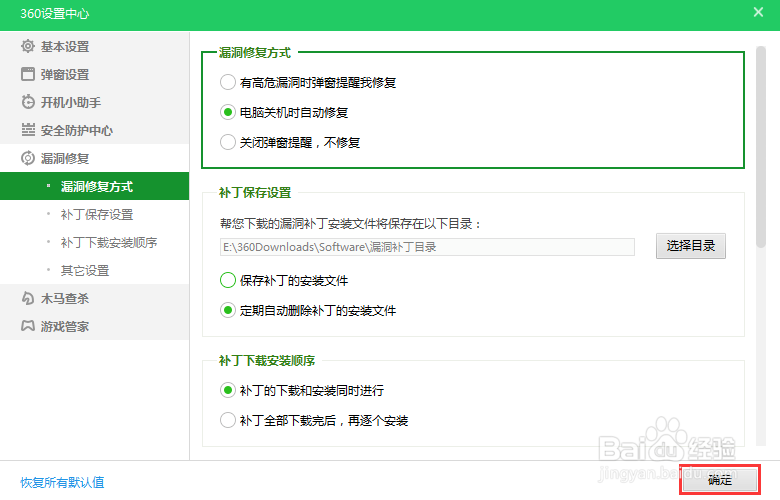Open 弹窗设置 section in sidebar

95,74
